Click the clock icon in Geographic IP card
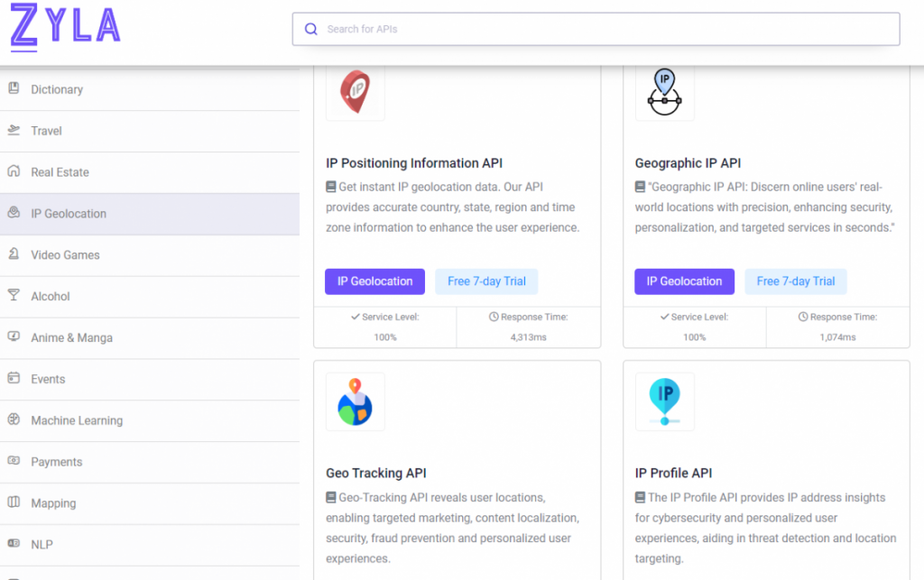 802,317
